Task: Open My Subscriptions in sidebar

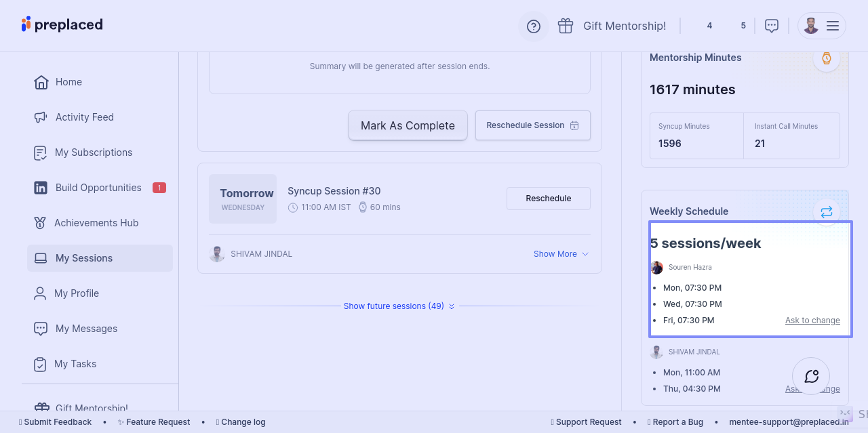Action: [x=94, y=152]
